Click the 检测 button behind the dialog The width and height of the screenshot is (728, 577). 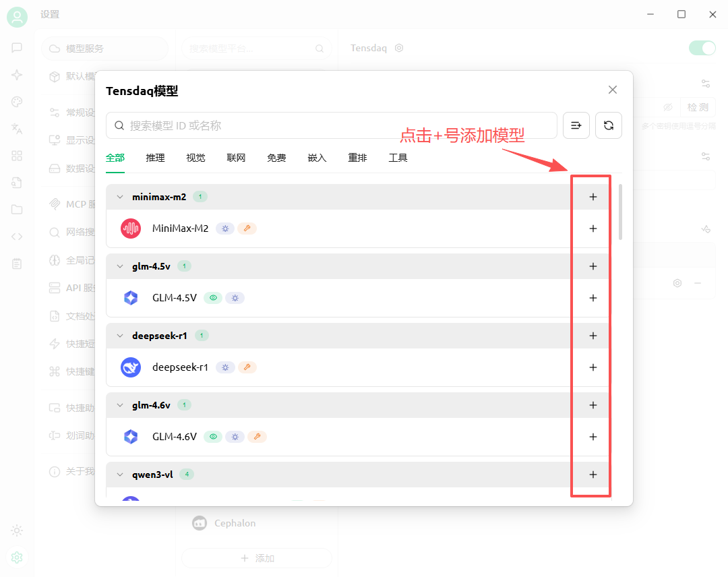(x=698, y=107)
